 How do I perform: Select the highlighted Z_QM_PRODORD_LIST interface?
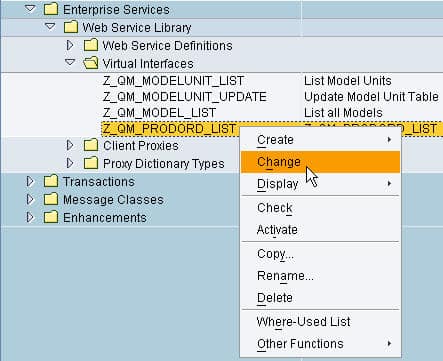point(169,129)
